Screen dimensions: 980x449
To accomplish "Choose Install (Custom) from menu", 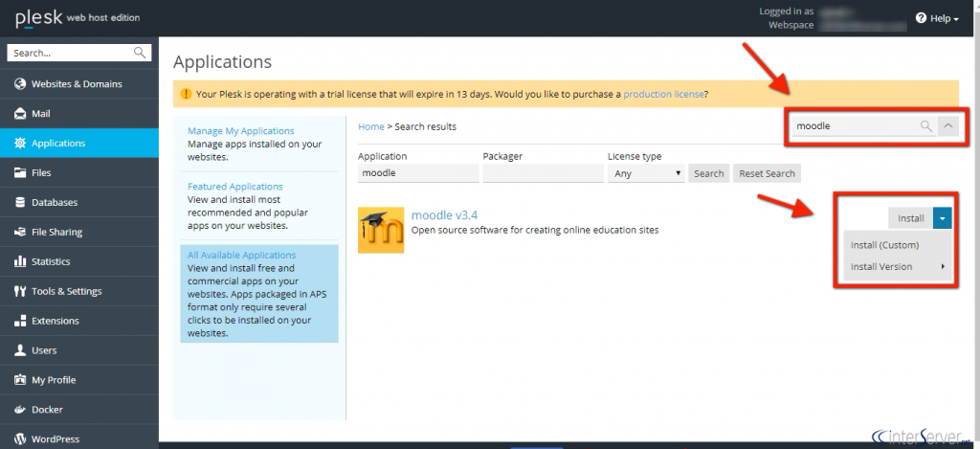I will click(x=898, y=245).
